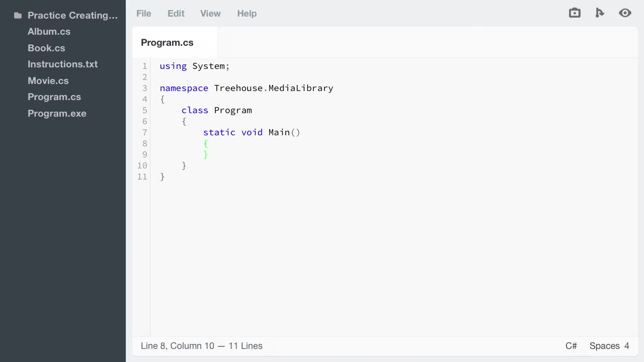Click the folder icon beside Practice Creating
The image size is (644, 362).
(x=18, y=15)
